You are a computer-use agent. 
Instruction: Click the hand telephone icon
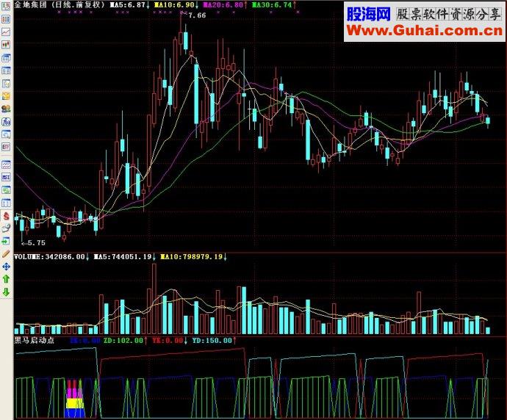click(x=6, y=228)
